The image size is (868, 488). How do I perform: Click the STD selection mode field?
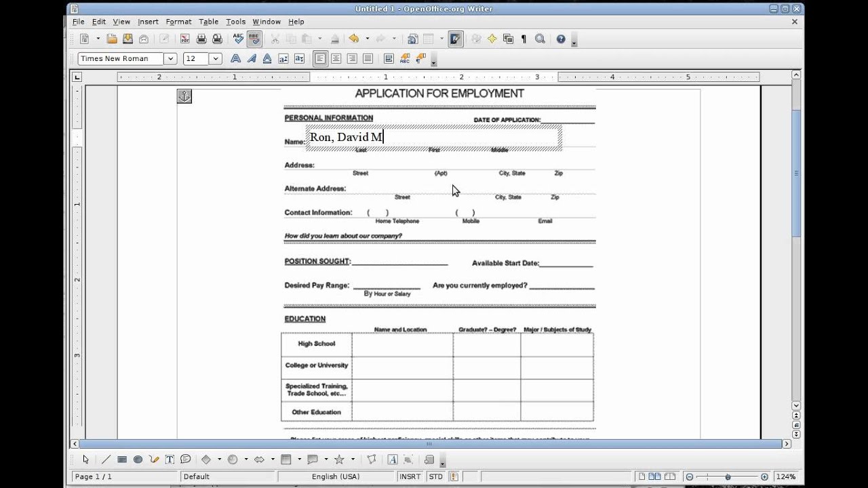(x=436, y=476)
